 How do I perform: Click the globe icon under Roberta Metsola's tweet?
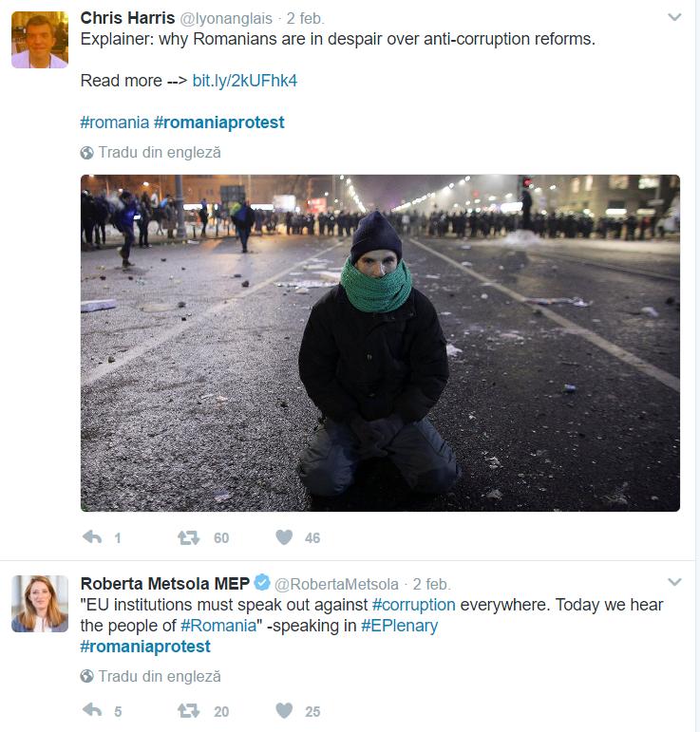(86, 676)
